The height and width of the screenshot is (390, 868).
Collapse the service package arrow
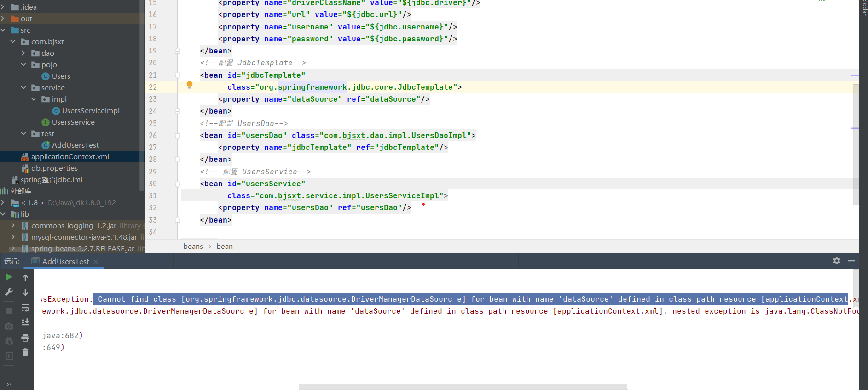tap(23, 87)
